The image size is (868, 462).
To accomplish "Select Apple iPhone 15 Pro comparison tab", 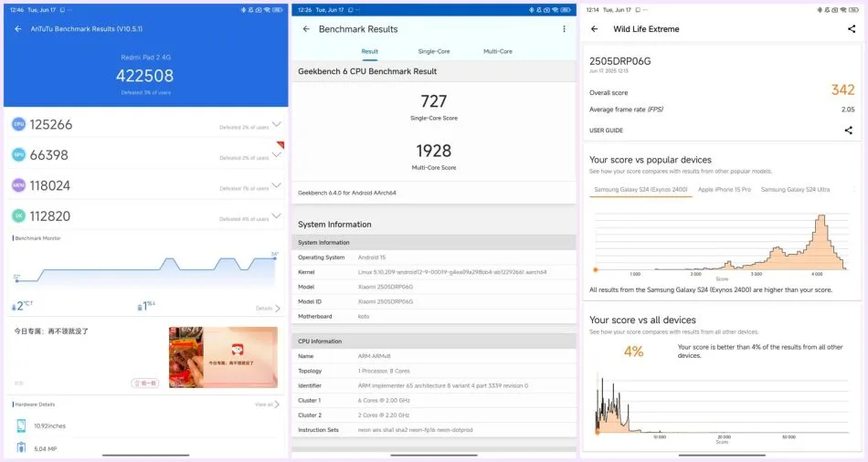I will pyautogui.click(x=724, y=189).
